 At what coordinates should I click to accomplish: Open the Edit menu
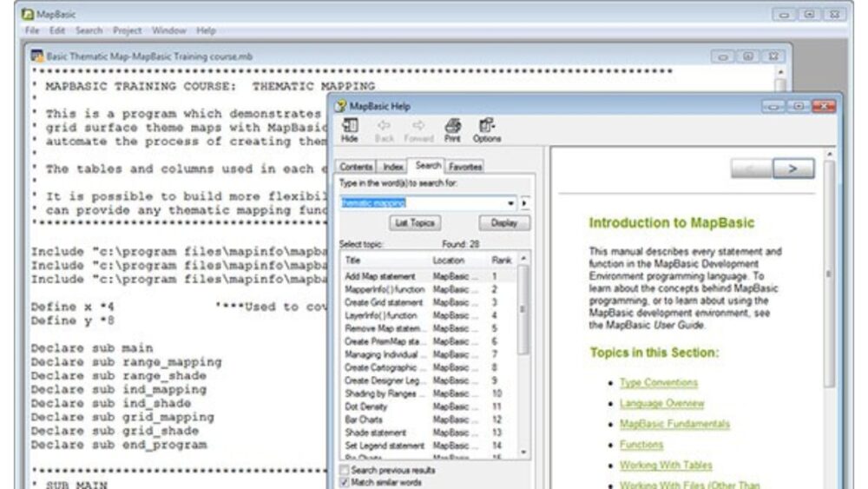click(57, 30)
